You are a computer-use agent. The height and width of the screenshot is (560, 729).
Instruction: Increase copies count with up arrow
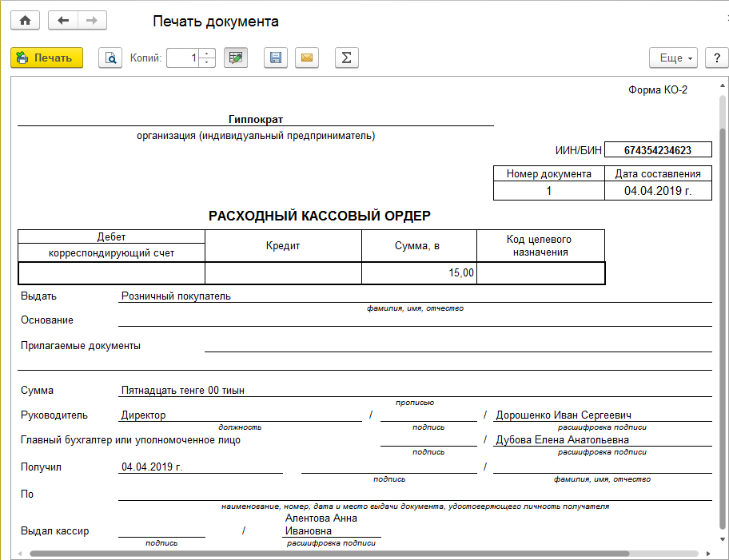point(207,54)
